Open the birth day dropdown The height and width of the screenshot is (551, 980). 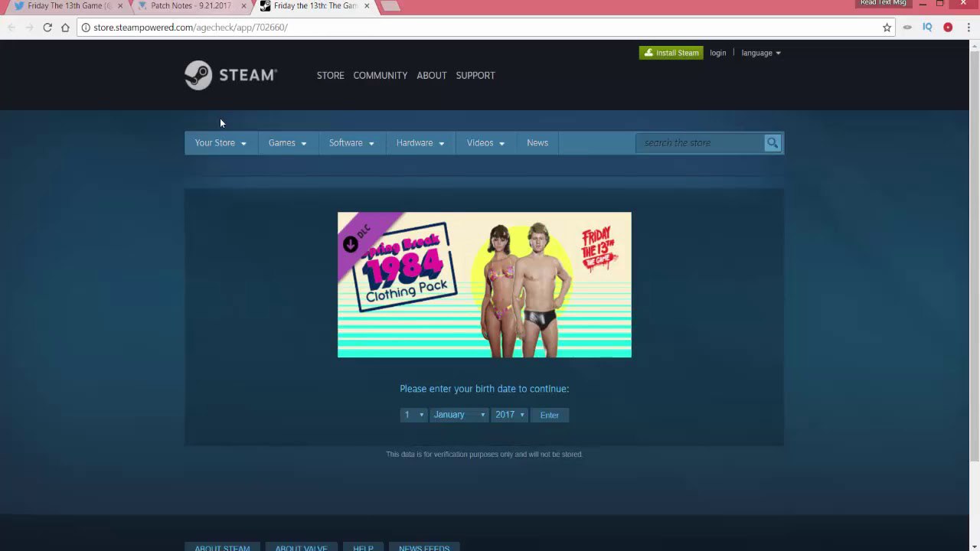(413, 415)
